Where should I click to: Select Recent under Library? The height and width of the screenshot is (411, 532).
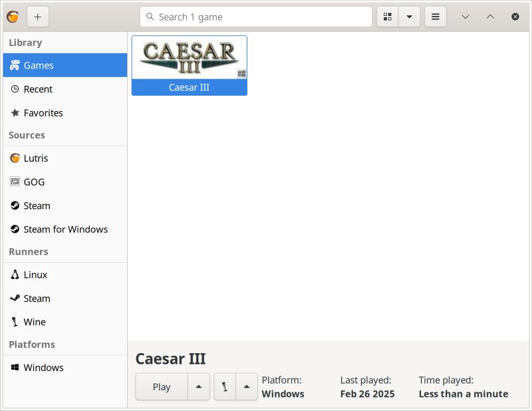click(x=37, y=89)
